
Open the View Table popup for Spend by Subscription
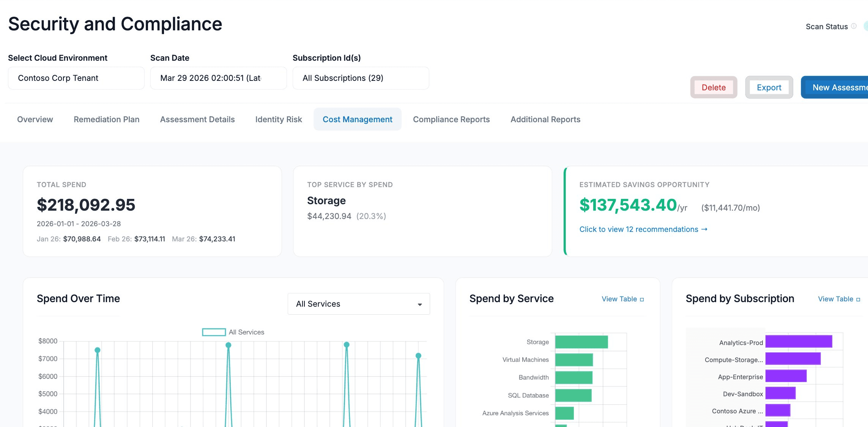click(x=838, y=299)
